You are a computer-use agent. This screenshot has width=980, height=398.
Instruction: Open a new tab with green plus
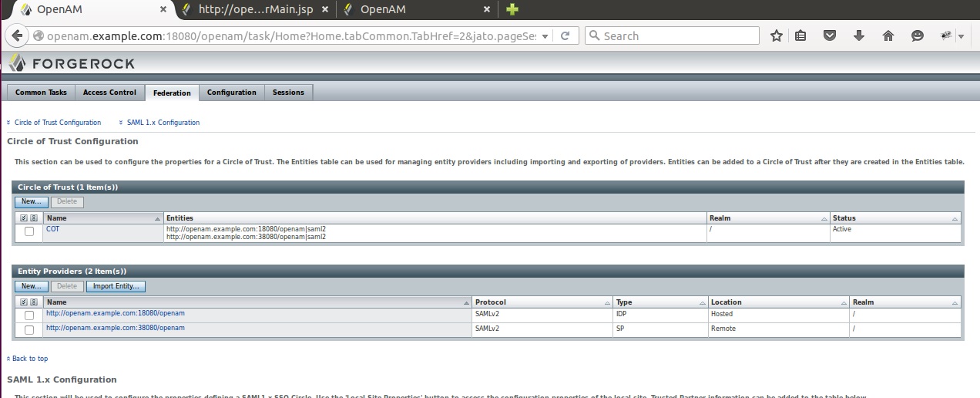click(x=512, y=9)
